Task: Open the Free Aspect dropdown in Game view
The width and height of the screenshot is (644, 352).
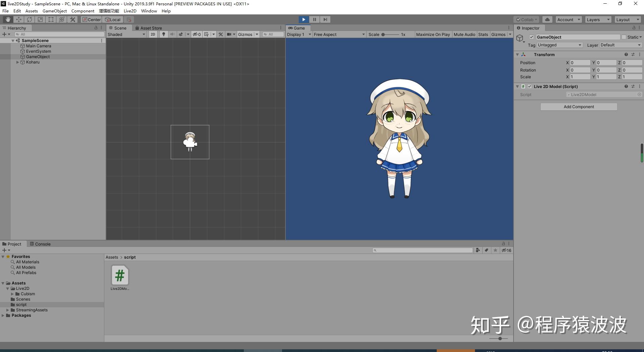Action: pos(339,34)
